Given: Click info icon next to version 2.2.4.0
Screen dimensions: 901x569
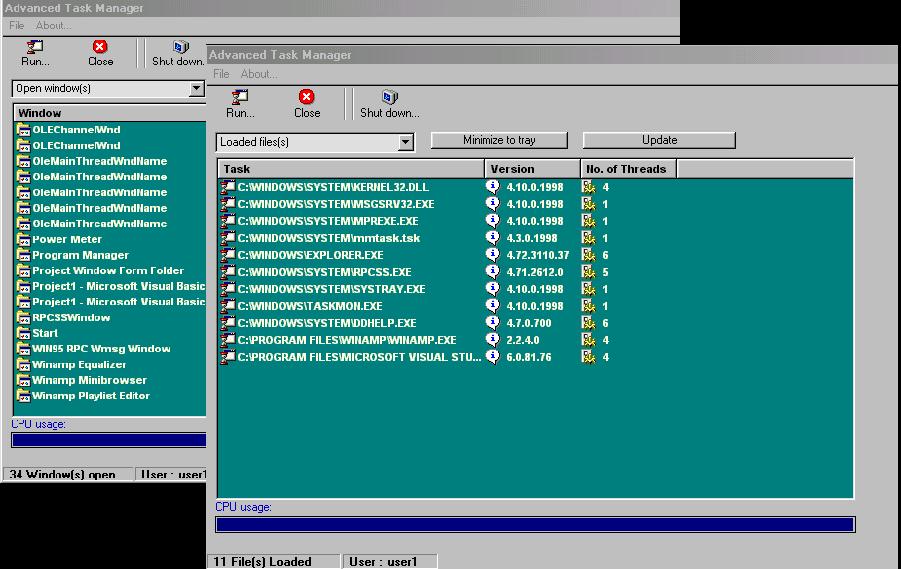Looking at the screenshot, I should (492, 339).
